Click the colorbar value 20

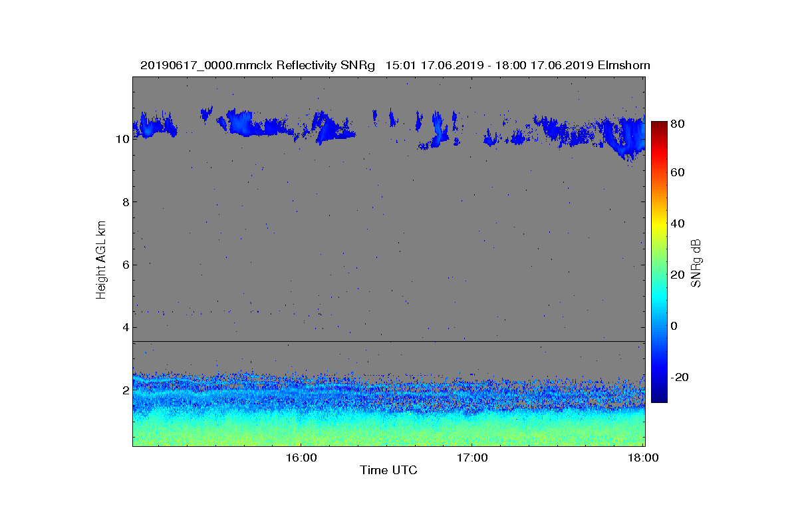(678, 275)
